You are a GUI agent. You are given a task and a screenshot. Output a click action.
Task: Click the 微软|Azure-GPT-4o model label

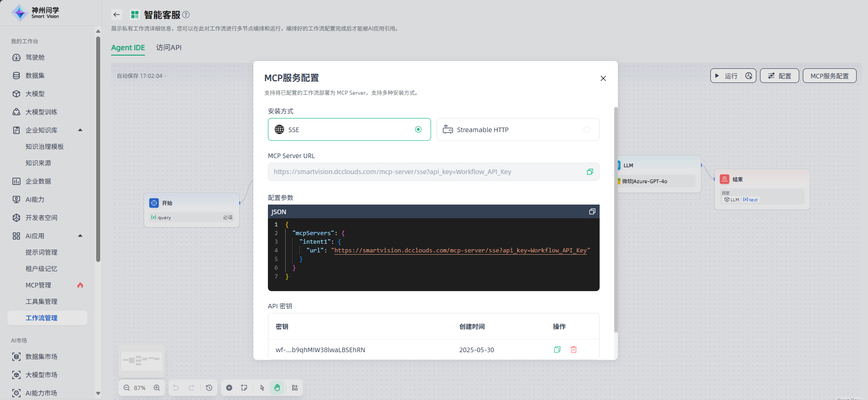(x=644, y=181)
